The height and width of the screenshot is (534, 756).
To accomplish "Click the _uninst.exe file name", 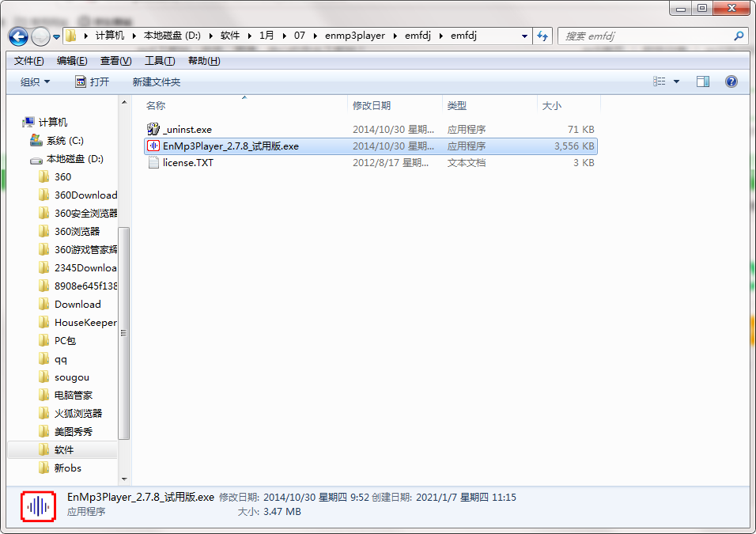I will tap(187, 129).
